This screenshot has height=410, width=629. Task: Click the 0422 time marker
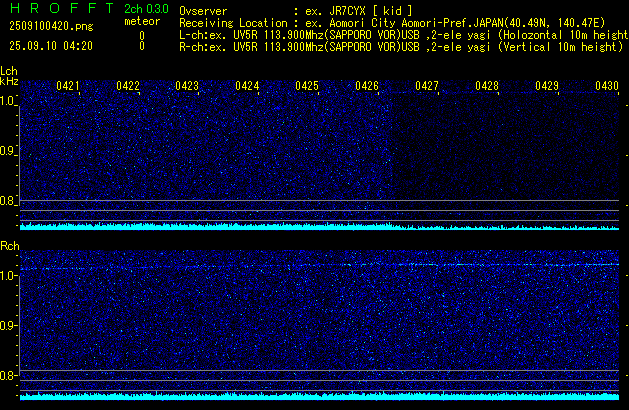tap(128, 86)
